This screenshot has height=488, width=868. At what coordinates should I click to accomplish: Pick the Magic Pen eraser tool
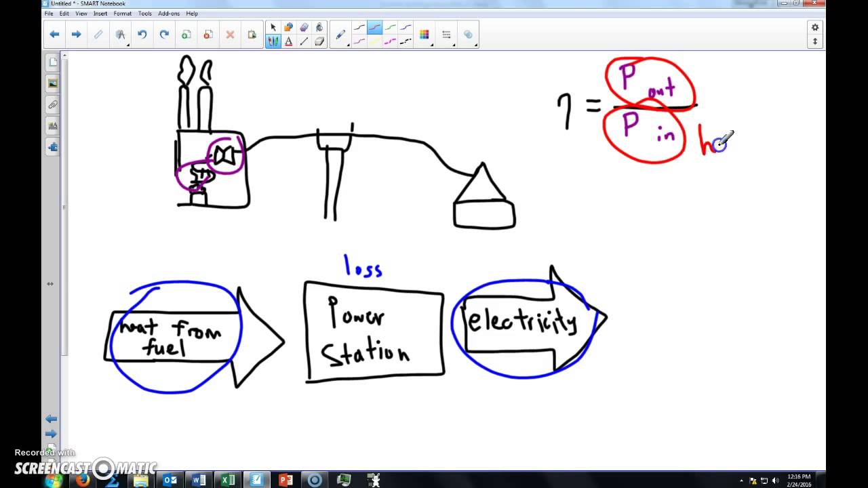click(x=304, y=27)
